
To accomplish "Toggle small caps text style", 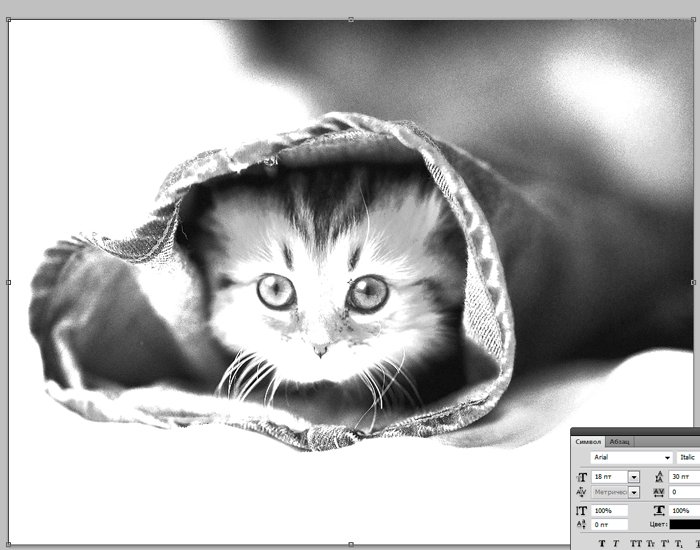I will tap(649, 544).
